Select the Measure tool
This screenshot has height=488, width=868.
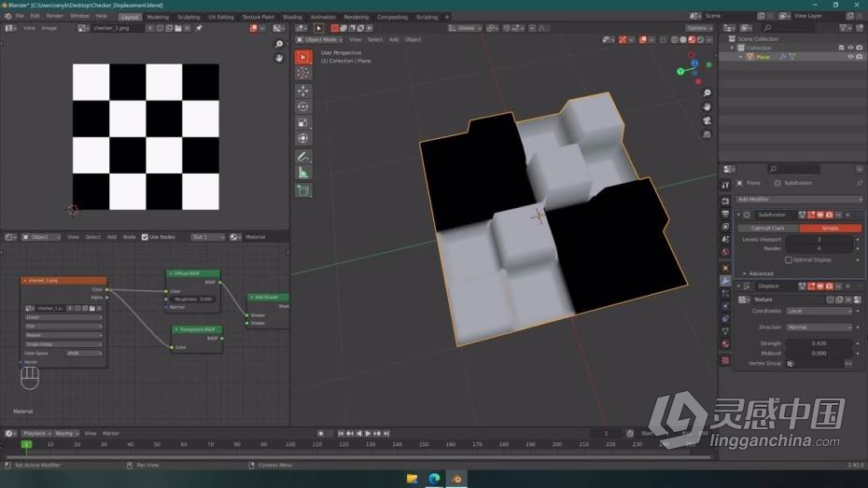[x=303, y=173]
